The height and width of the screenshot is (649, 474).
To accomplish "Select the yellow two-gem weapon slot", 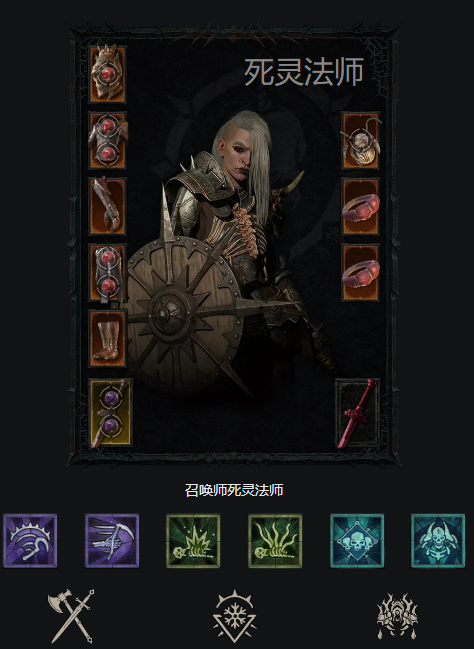I will (x=111, y=413).
